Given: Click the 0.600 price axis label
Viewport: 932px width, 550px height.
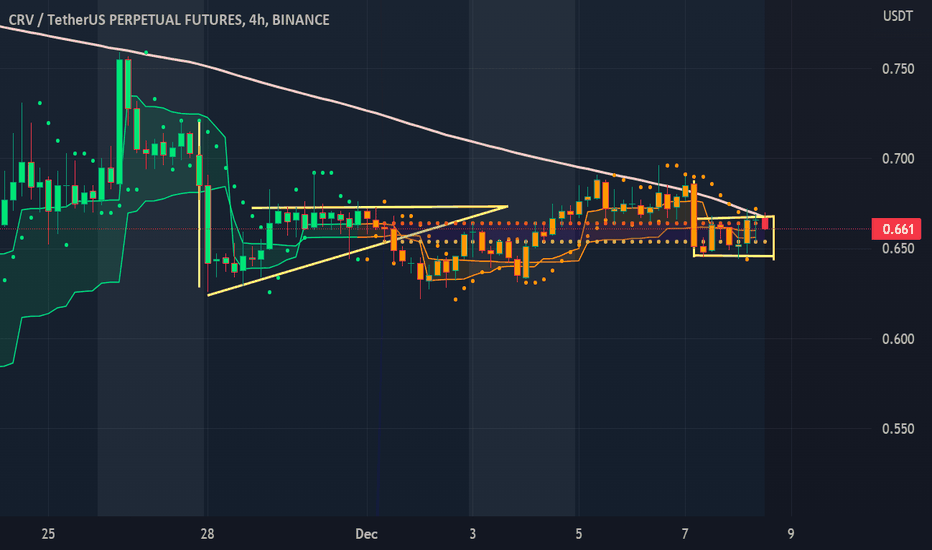Looking at the screenshot, I should pos(898,339).
